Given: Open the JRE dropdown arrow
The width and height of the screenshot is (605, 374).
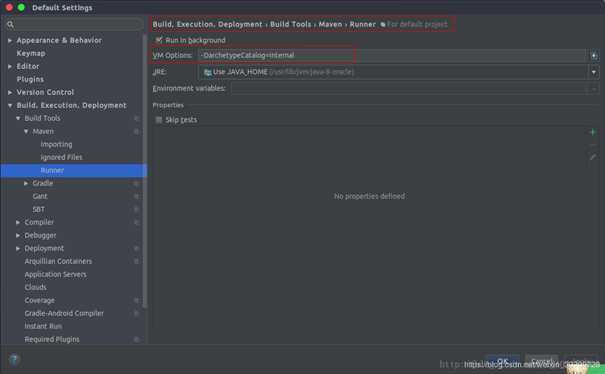Looking at the screenshot, I should [594, 72].
